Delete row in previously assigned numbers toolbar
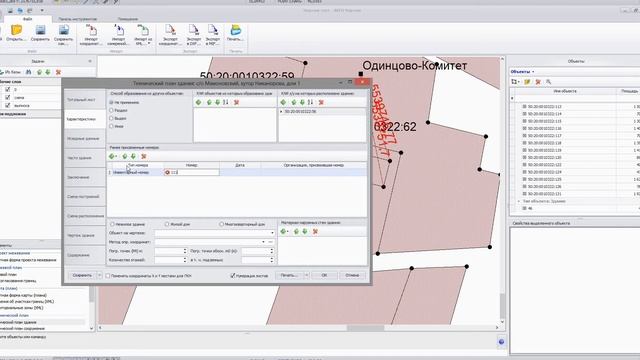The image size is (640, 360). (144, 156)
